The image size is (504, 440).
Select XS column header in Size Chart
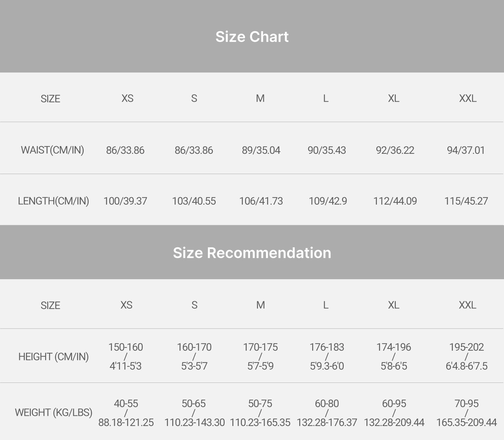[127, 98]
